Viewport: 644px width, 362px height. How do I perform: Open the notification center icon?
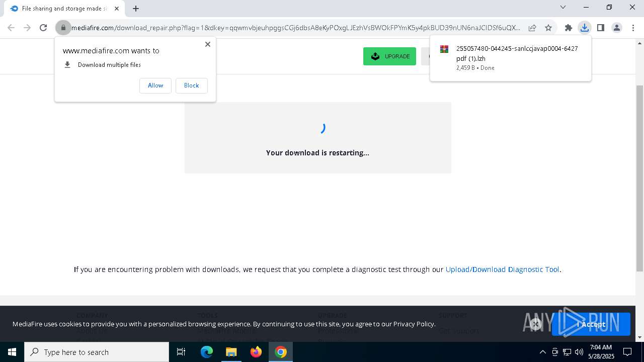[627, 352]
